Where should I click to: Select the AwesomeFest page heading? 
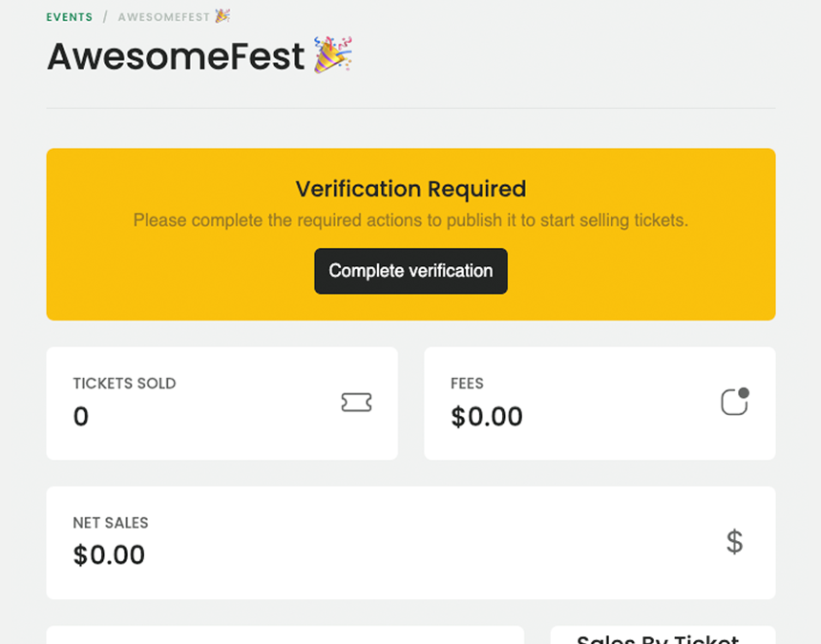point(176,56)
